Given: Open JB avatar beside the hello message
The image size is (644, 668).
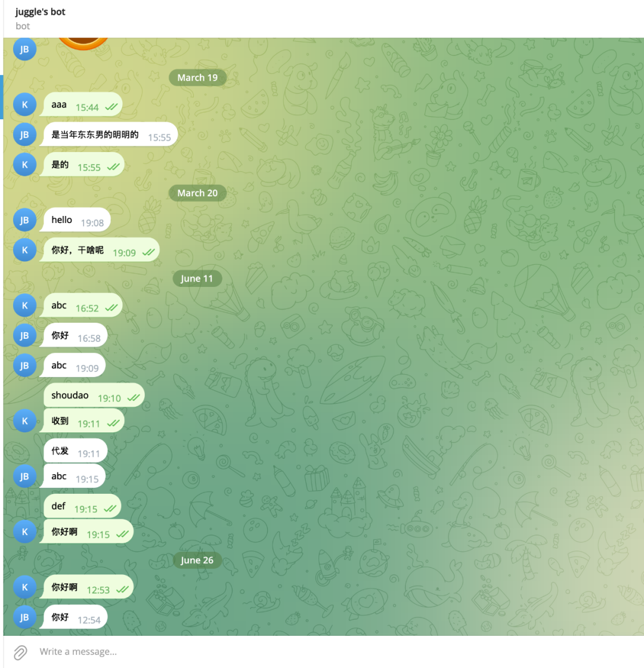Looking at the screenshot, I should pyautogui.click(x=24, y=220).
